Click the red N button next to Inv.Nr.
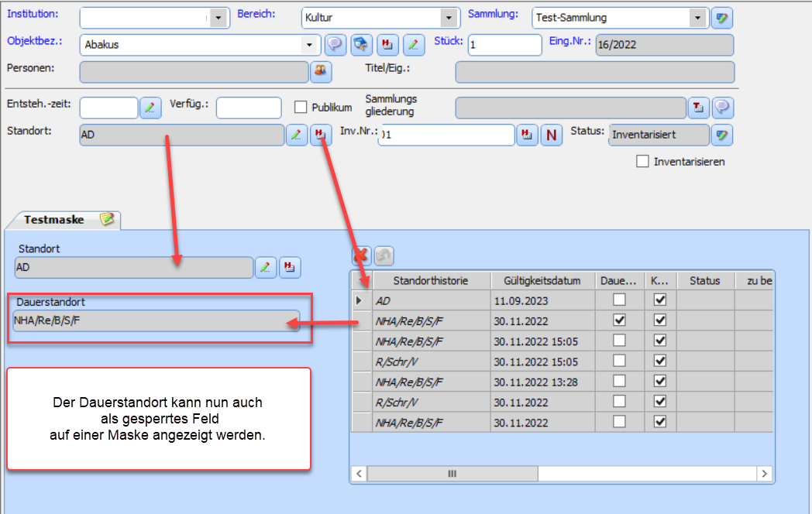This screenshot has height=514, width=812. pyautogui.click(x=551, y=135)
